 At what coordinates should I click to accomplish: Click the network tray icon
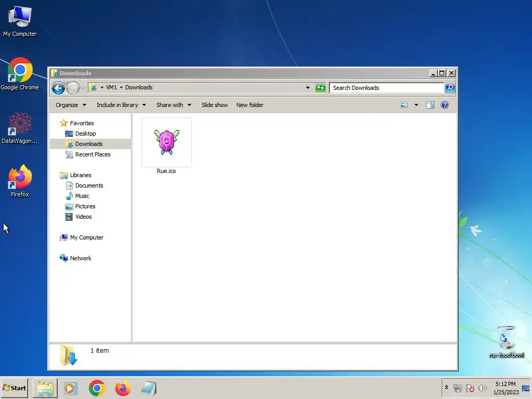pyautogui.click(x=457, y=388)
